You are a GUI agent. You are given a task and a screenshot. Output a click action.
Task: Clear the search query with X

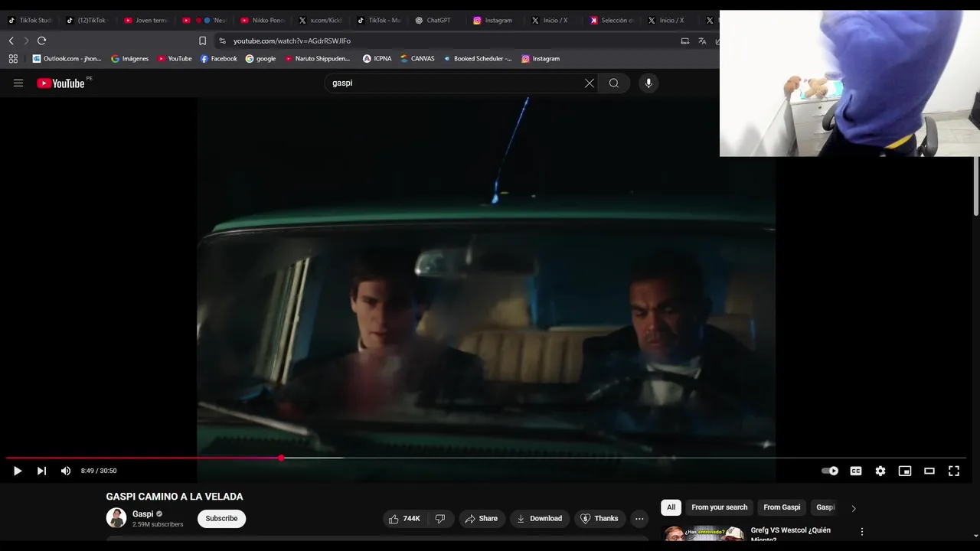click(x=590, y=83)
